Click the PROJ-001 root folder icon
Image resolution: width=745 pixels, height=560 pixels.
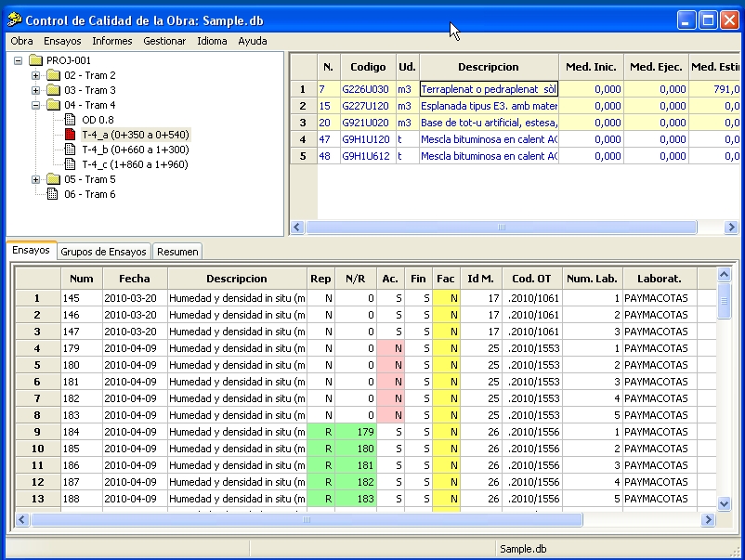point(35,60)
